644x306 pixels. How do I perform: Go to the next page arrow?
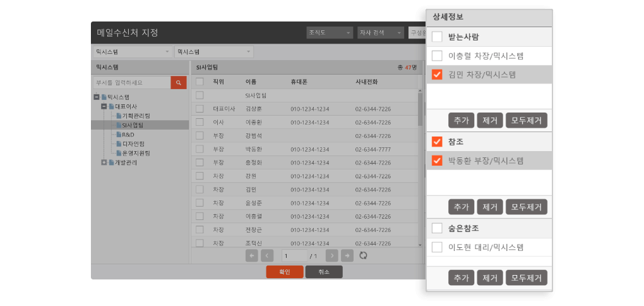(332, 256)
